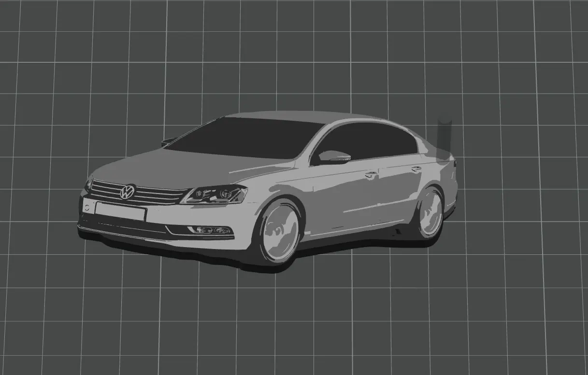Select the car's front headlight
The width and height of the screenshot is (588, 375).
pos(215,194)
